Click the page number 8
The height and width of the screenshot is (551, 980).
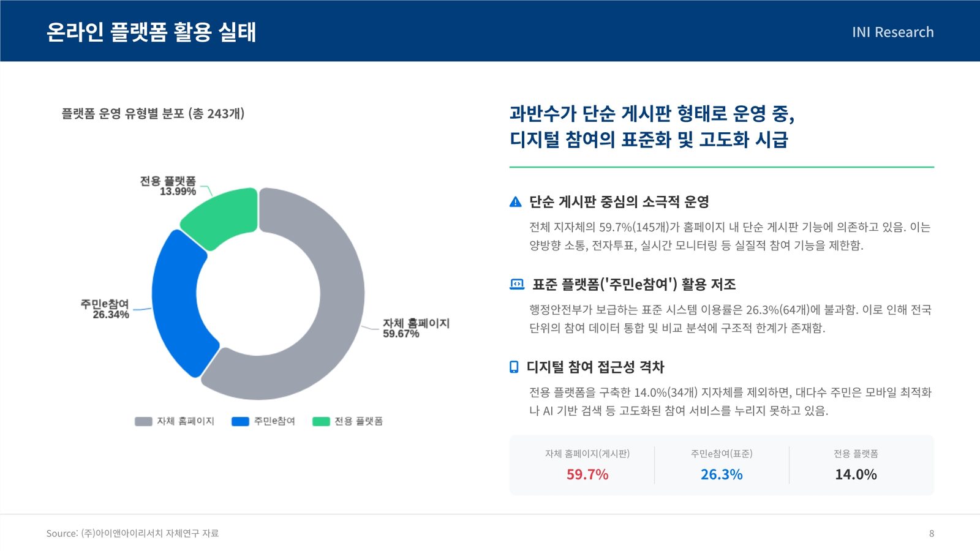click(x=932, y=533)
